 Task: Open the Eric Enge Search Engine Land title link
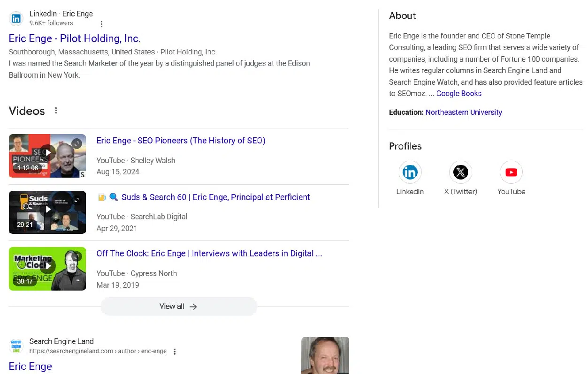[31, 367]
